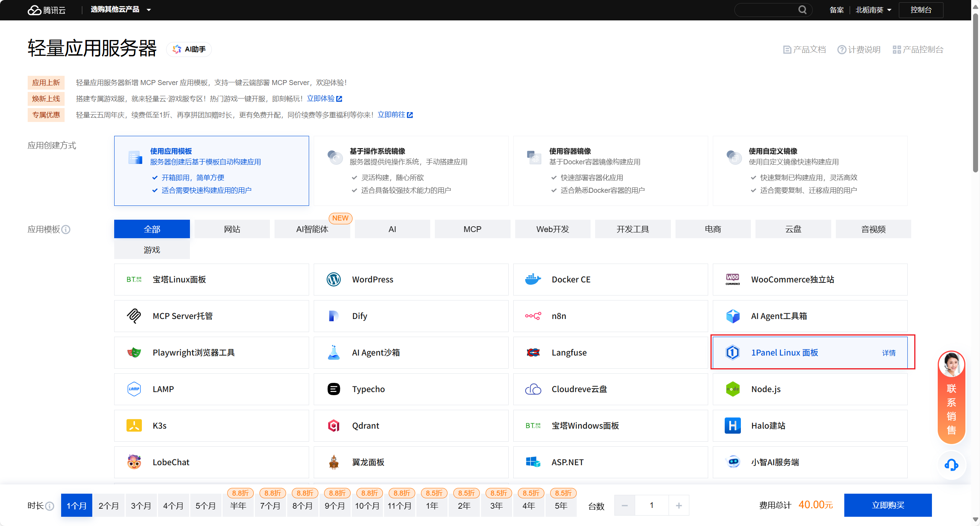The image size is (980, 526).
Task: Click the 台数 quantity input field
Action: click(x=652, y=505)
